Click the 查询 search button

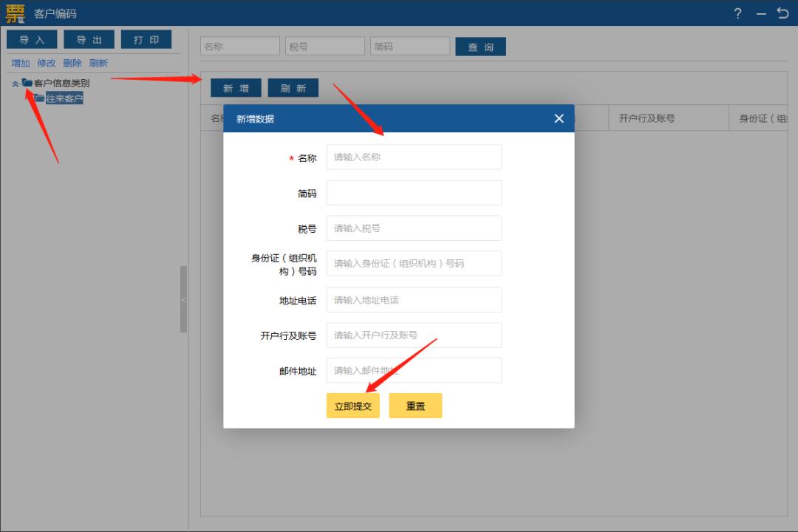click(480, 46)
